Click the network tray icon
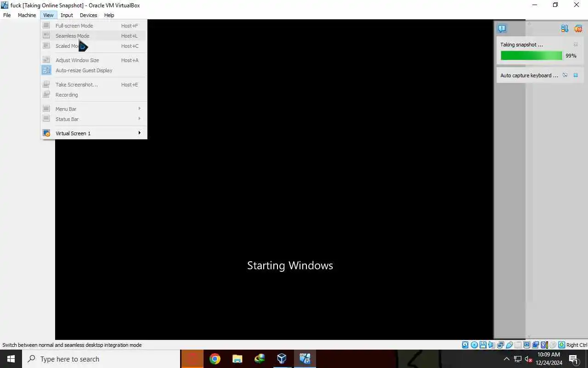The image size is (588, 368). [x=518, y=359]
